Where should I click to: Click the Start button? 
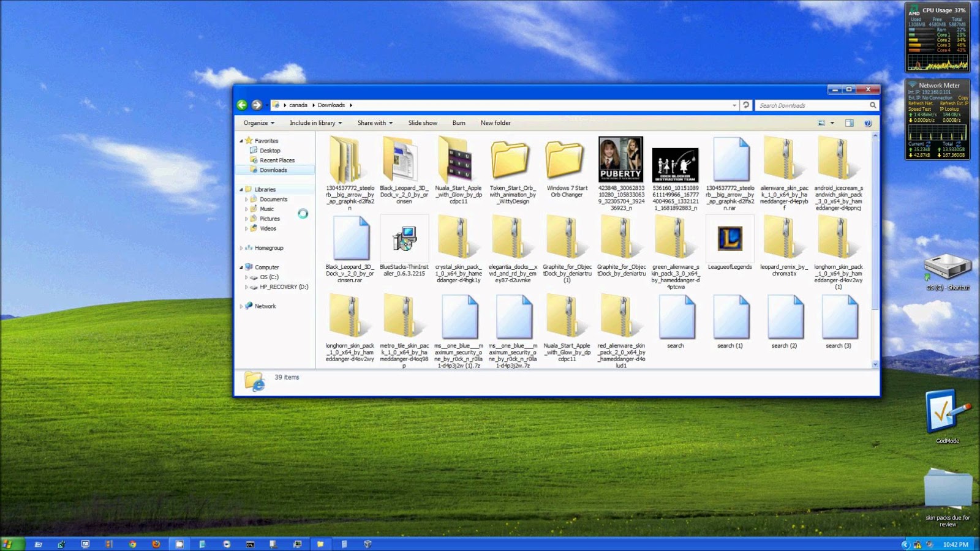11,544
